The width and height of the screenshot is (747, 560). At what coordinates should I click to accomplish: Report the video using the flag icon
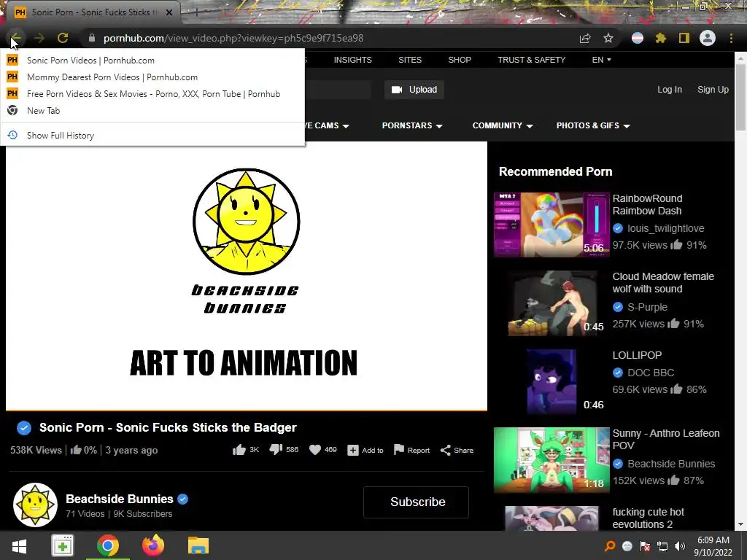tap(399, 449)
